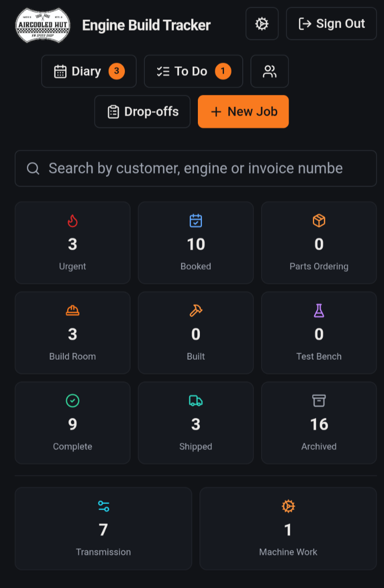Click the To Do badge showing 1

pos(223,71)
